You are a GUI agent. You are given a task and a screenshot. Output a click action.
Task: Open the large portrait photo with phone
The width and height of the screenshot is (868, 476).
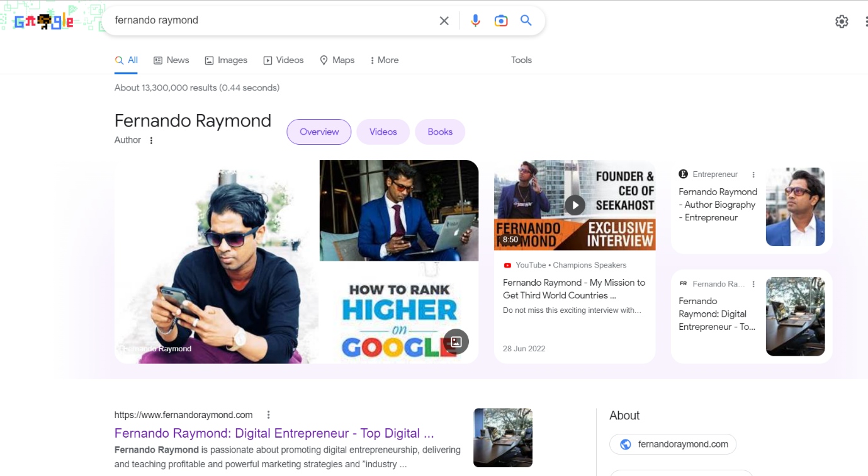coord(217,262)
